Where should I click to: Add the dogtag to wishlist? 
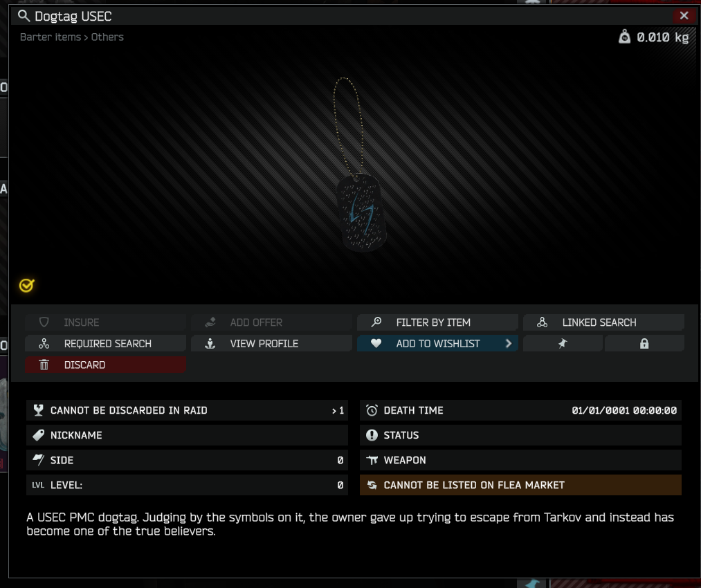[x=437, y=344]
